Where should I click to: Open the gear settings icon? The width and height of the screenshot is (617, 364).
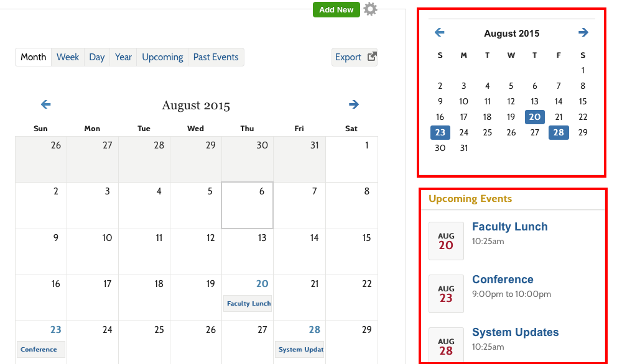(x=371, y=9)
